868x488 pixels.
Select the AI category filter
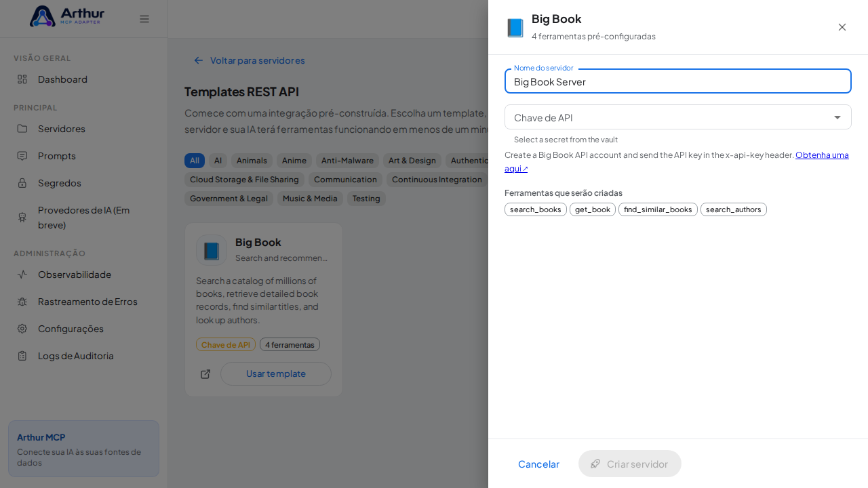coord(218,161)
